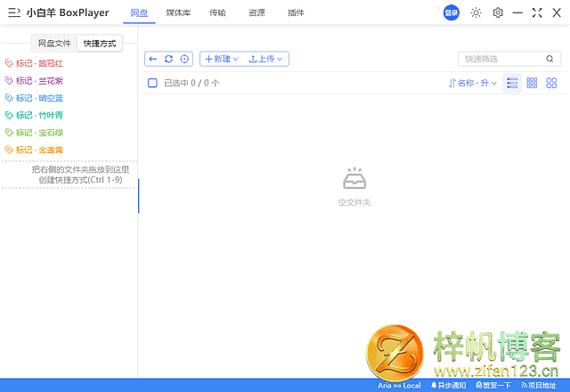Toggle the light/dark theme sun icon
The image size is (570, 392).
tap(476, 12)
